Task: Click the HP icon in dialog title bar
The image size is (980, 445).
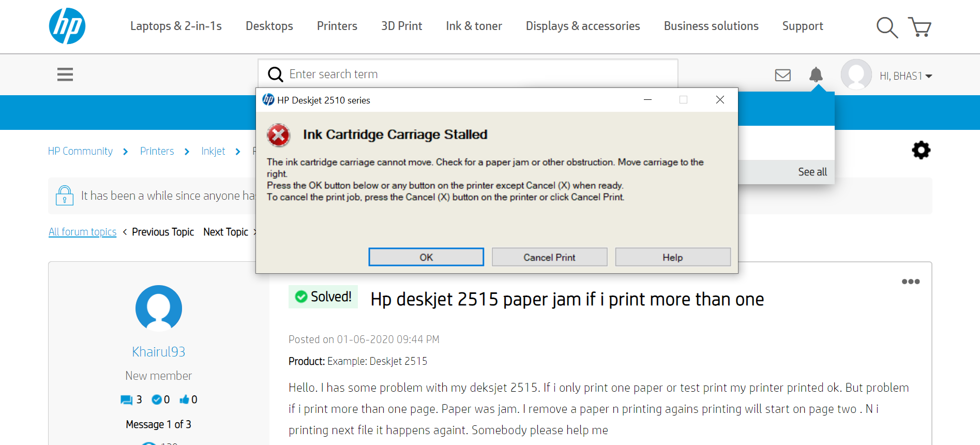Action: (x=268, y=99)
